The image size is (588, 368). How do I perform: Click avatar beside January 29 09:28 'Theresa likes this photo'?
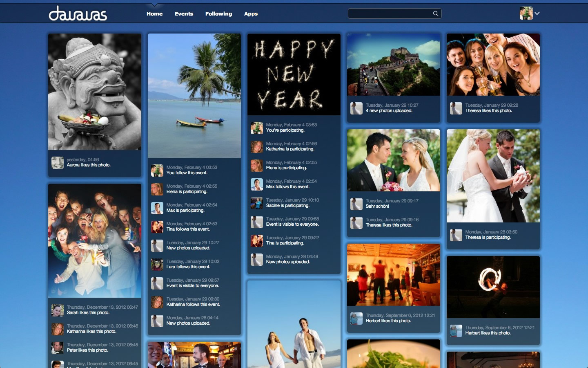(456, 108)
